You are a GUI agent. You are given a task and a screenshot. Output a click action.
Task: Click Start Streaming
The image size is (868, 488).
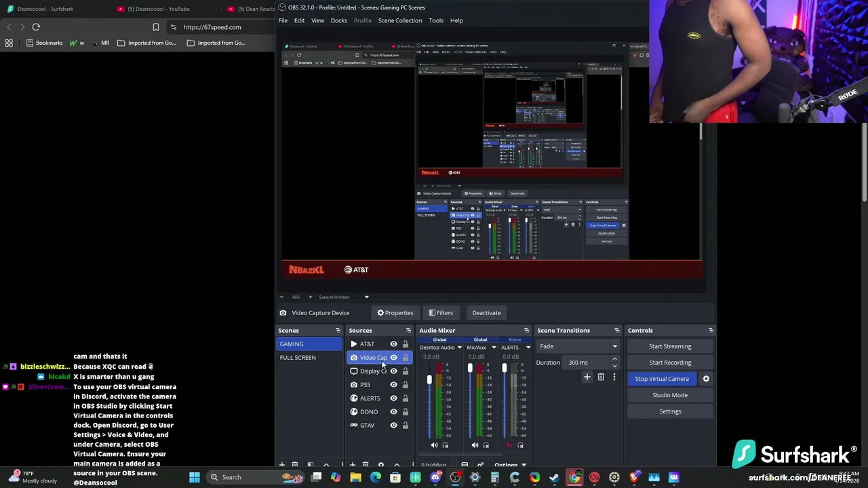tap(670, 346)
